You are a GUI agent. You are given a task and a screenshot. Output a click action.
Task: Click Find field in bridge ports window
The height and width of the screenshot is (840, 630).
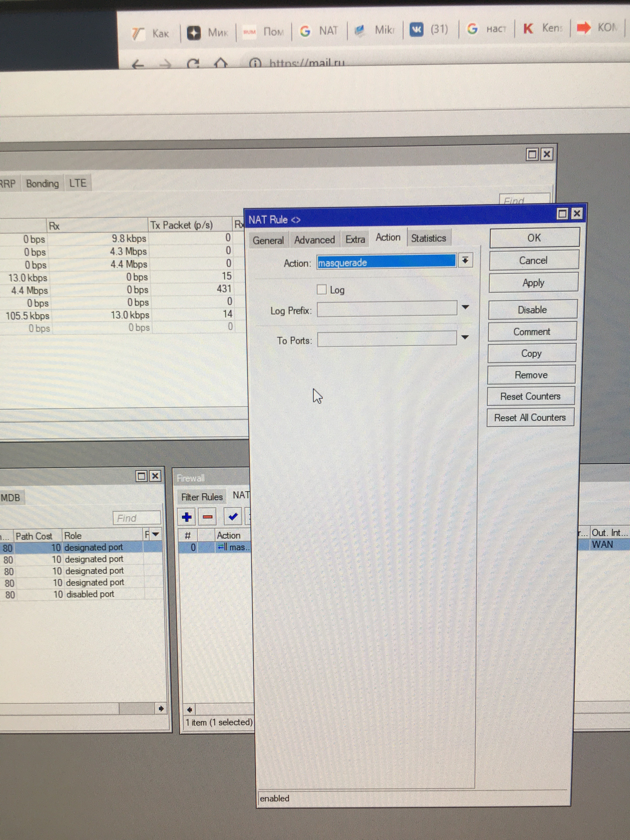[x=137, y=518]
